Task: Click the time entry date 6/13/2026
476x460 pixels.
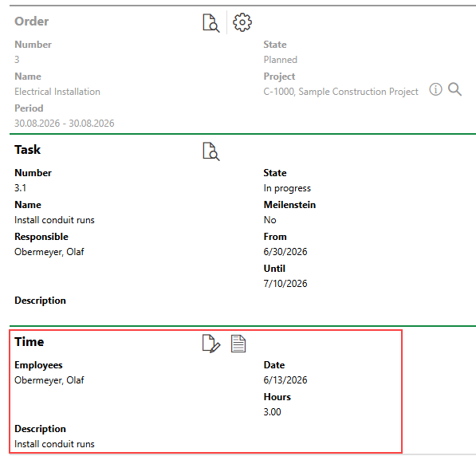Action: (285, 380)
